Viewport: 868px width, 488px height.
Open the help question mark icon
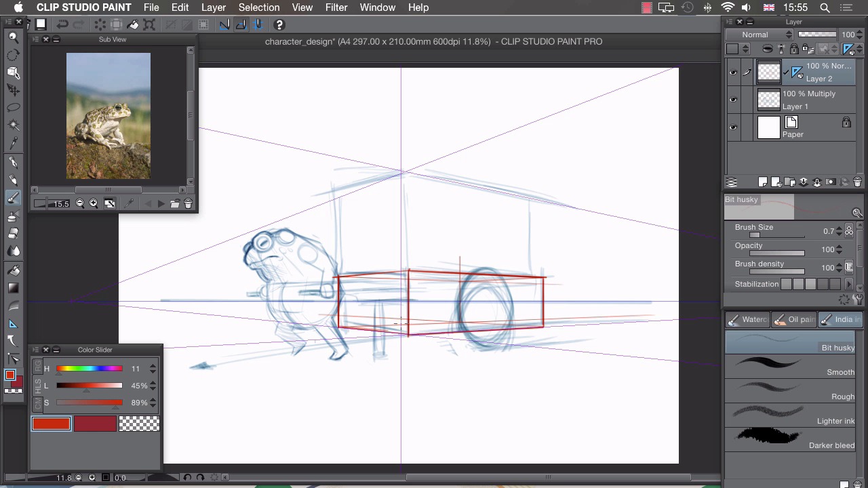(279, 25)
